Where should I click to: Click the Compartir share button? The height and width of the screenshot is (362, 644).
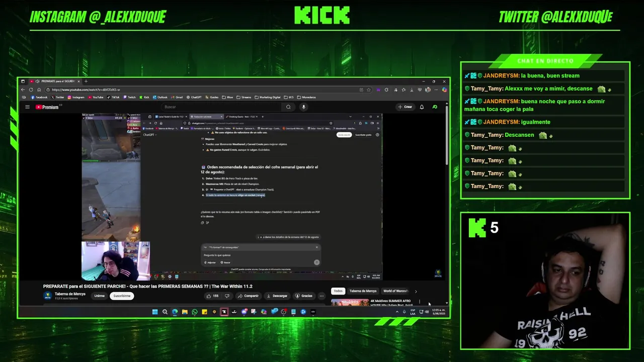[x=248, y=296]
